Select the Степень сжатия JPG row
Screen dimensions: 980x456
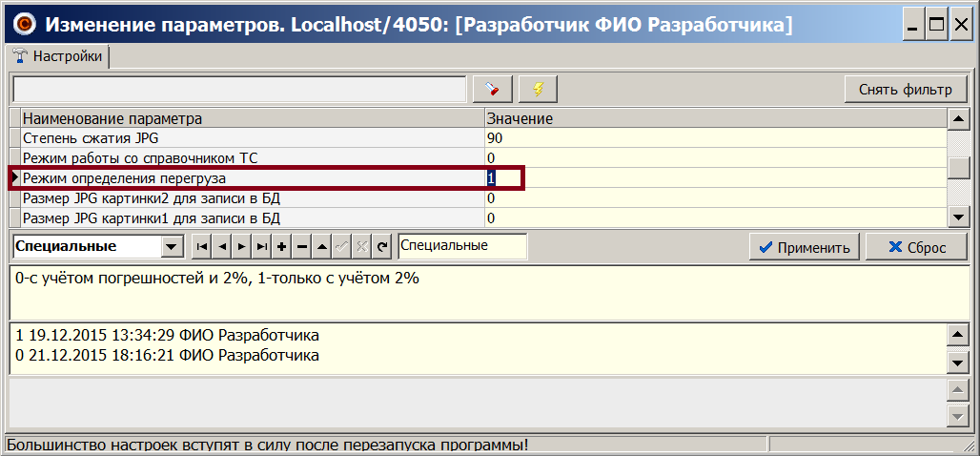tap(248, 138)
